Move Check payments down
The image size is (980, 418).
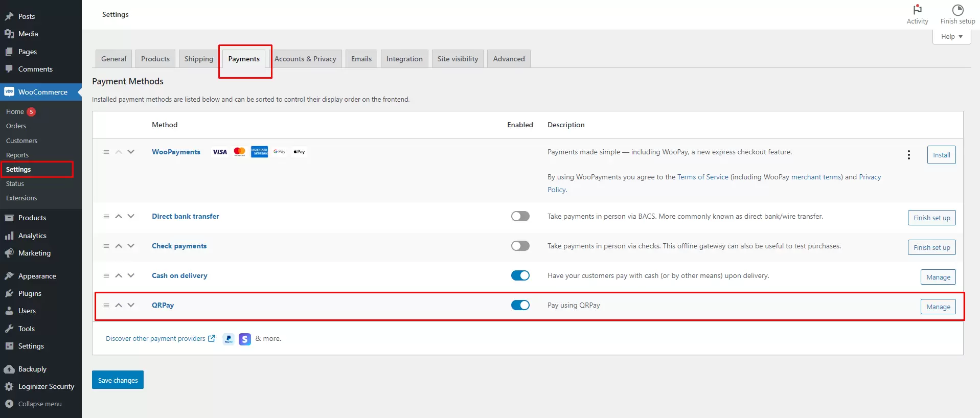coord(131,246)
